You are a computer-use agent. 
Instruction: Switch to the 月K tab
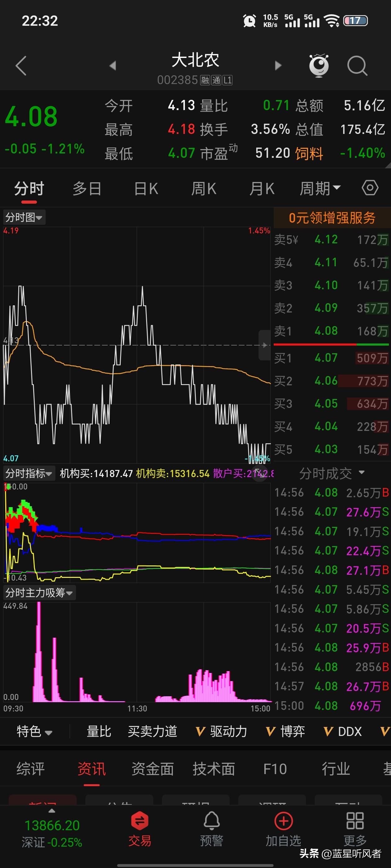262,188
